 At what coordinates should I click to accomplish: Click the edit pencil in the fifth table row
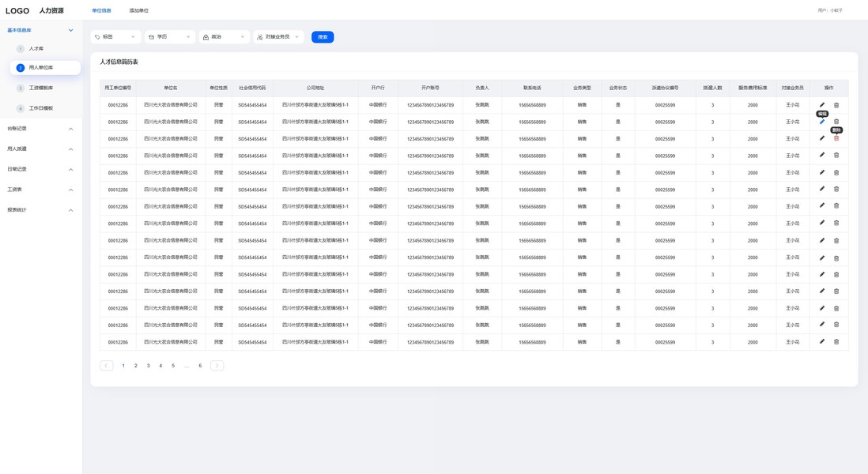(x=822, y=172)
